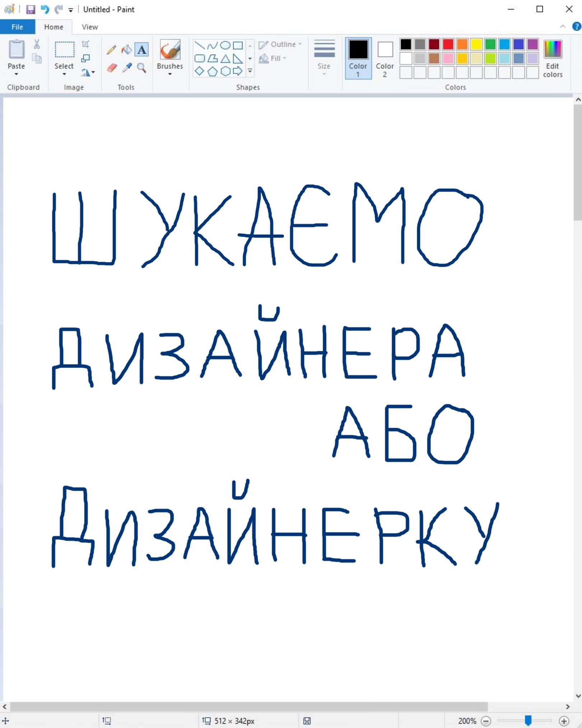Screen dimensions: 582x728
Task: Select the Diamond shape
Action: click(199, 71)
